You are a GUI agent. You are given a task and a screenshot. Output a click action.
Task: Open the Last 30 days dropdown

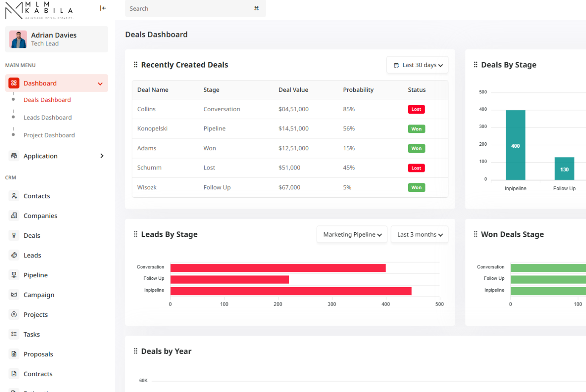click(x=417, y=65)
